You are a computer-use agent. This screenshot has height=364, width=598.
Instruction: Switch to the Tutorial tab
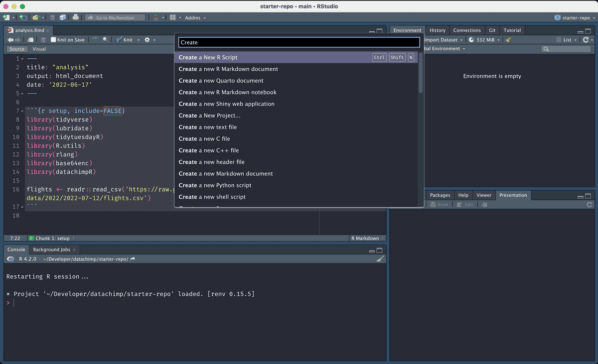(x=512, y=30)
